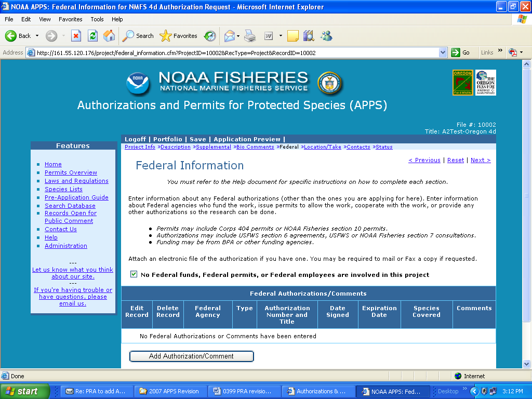
Task: Expand the Forward button history dropdown
Action: click(63, 36)
